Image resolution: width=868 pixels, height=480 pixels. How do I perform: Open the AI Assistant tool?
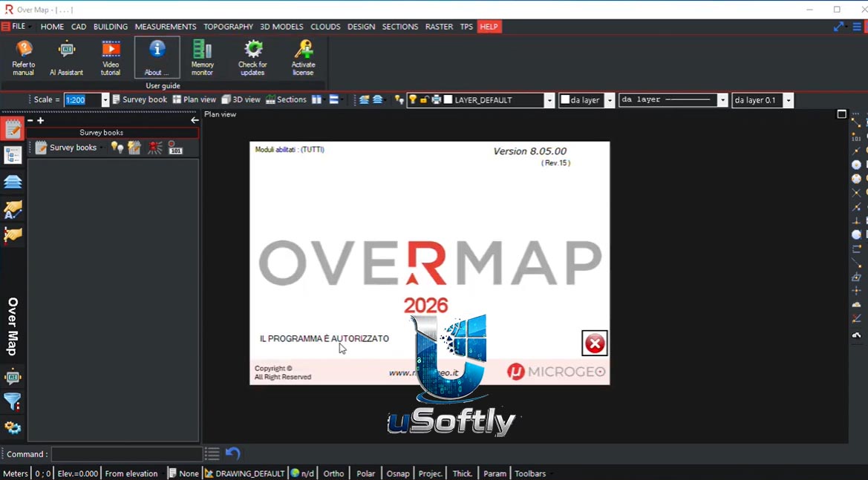pos(66,58)
